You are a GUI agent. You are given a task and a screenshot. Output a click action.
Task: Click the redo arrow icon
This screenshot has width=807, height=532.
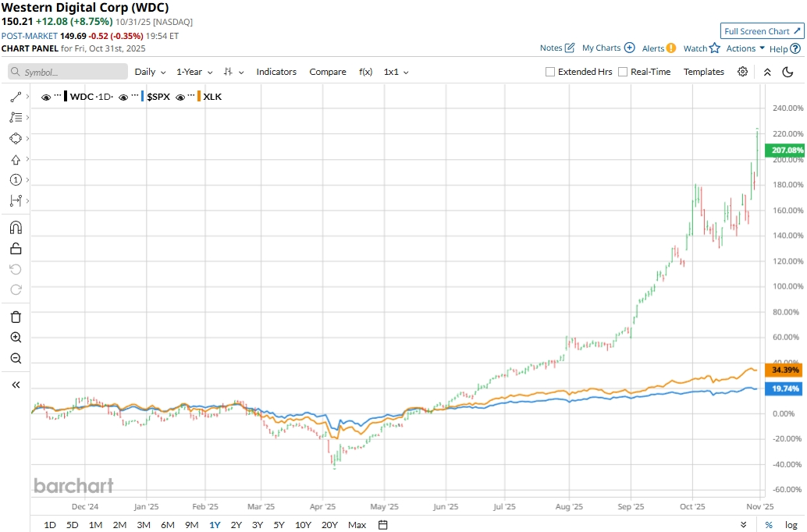click(16, 289)
